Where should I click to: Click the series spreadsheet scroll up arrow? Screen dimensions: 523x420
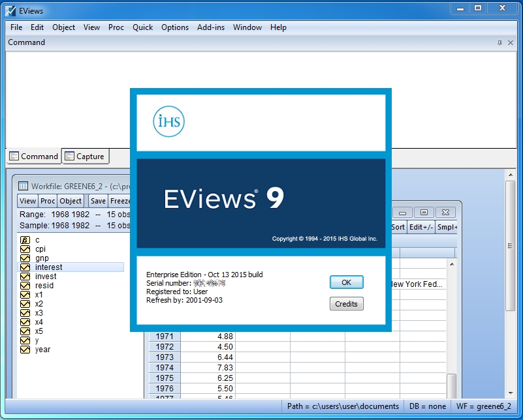452,264
